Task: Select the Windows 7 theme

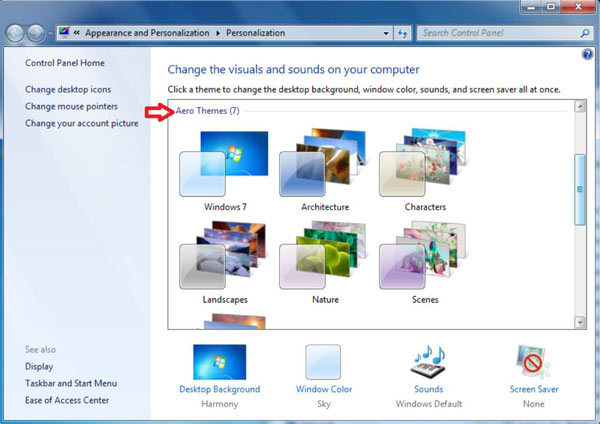Action: pyautogui.click(x=225, y=171)
